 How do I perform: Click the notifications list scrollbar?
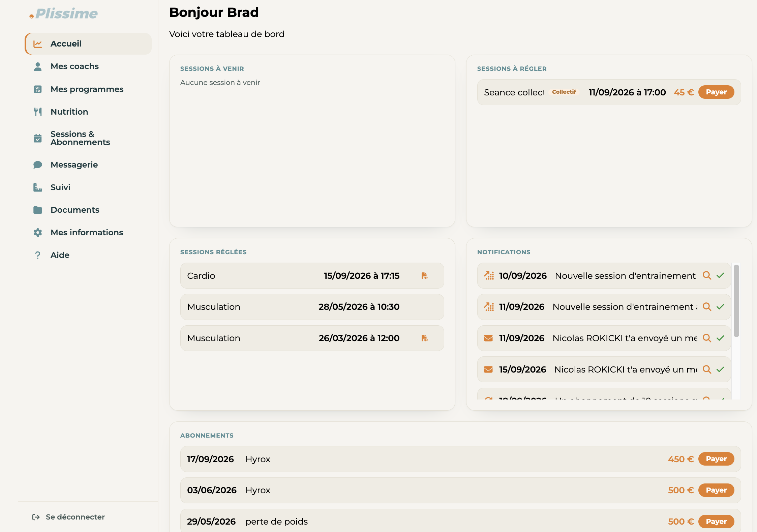tap(736, 301)
